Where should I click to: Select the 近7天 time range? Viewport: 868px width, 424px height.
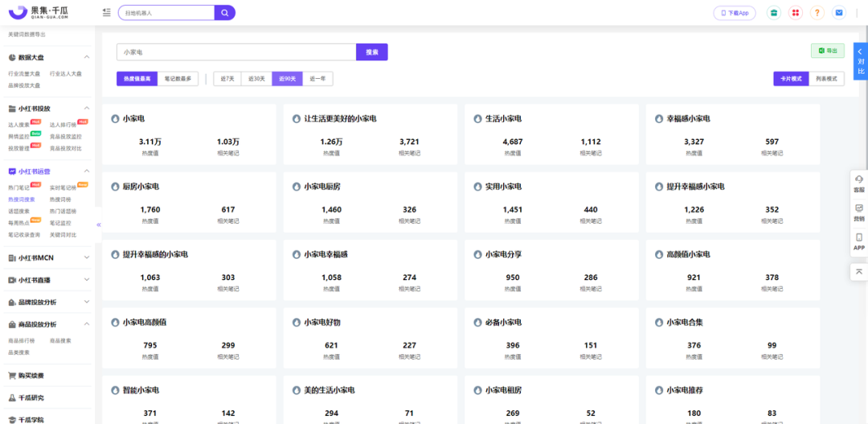(227, 79)
